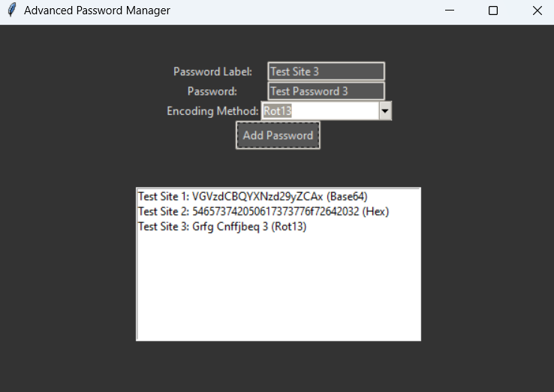Select the Test Site 2 Hex entry

click(263, 212)
